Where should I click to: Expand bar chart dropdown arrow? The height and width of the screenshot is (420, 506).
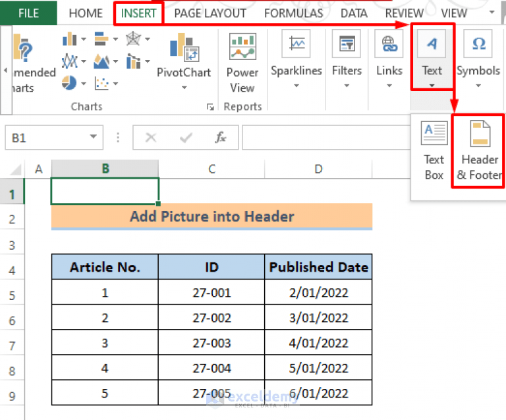[x=115, y=39]
